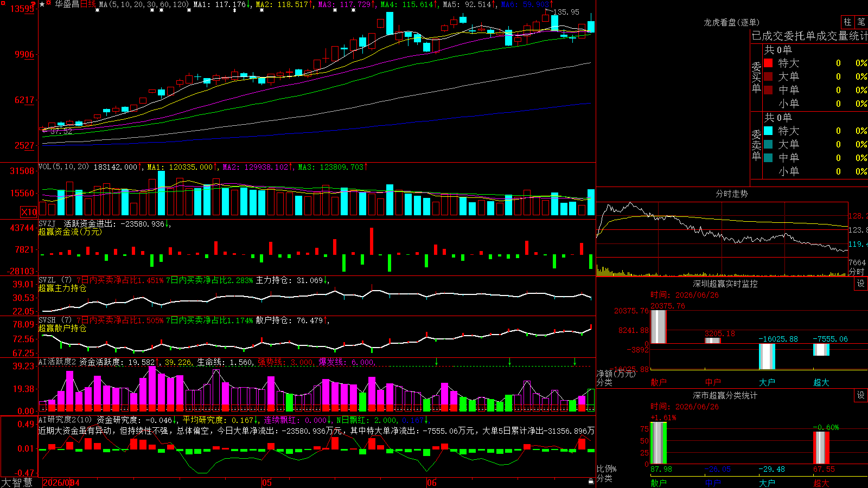Screen dimensions: 868x488
Task: Click the 06 month marker on the time axis
Action: (431, 483)
